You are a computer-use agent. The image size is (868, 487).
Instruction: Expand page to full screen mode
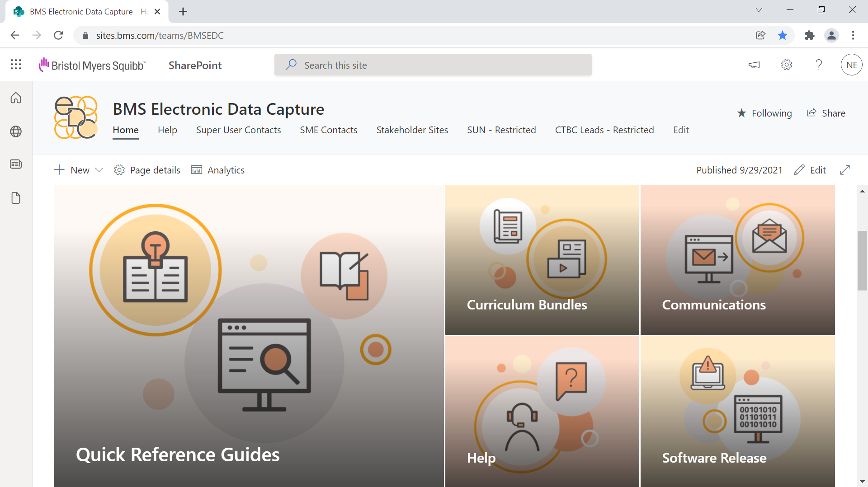(845, 170)
